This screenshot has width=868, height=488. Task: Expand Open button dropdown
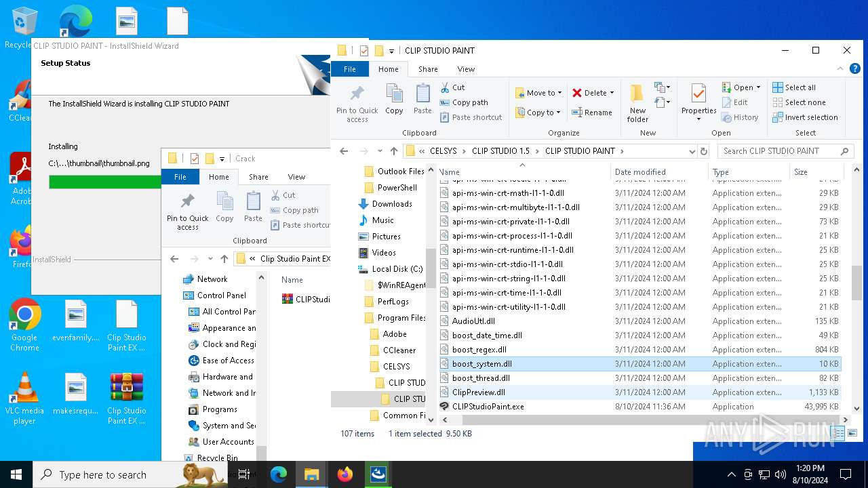(758, 87)
